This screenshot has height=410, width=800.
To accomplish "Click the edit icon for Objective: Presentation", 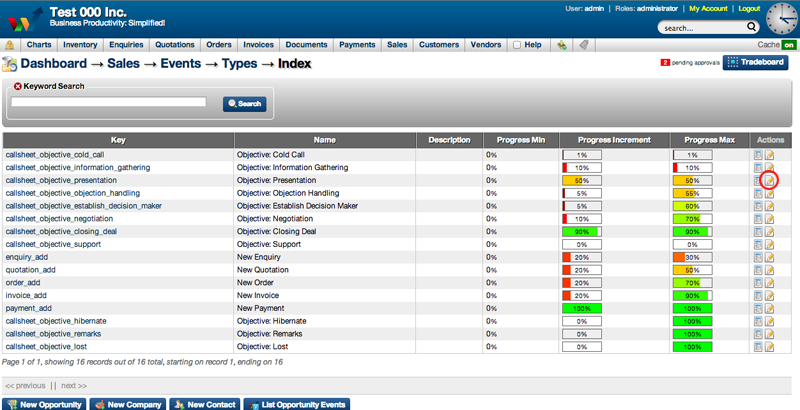I will tap(769, 181).
